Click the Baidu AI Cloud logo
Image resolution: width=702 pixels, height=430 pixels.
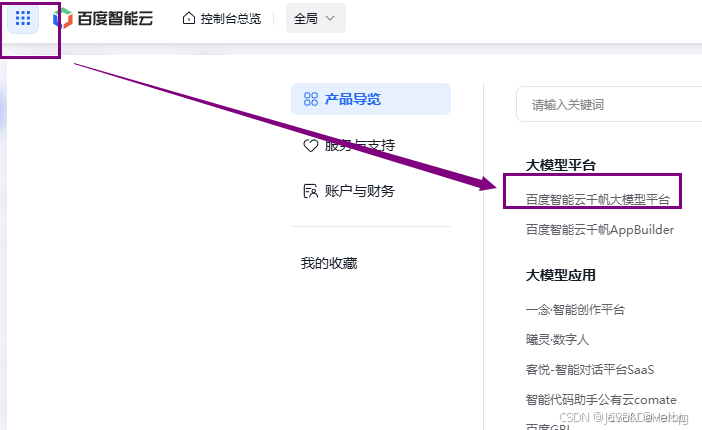coord(103,18)
